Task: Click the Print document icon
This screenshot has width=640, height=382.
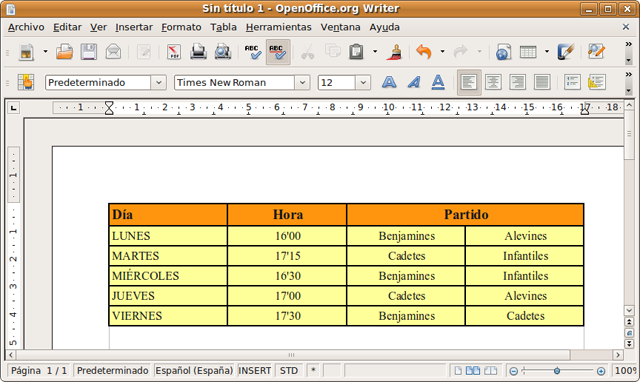Action: 198,52
